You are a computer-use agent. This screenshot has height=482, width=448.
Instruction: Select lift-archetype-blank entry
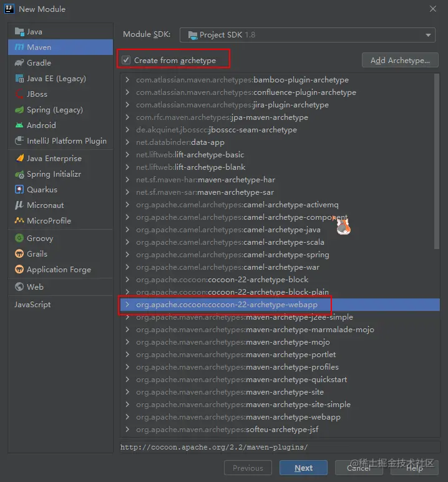tap(280, 167)
